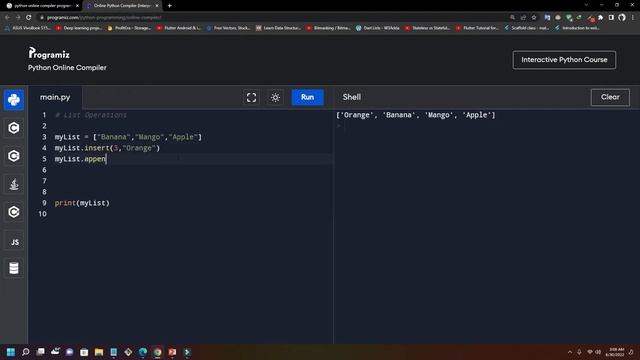Image resolution: width=640 pixels, height=360 pixels.
Task: Open Chrome from the taskbar
Action: coord(158,352)
